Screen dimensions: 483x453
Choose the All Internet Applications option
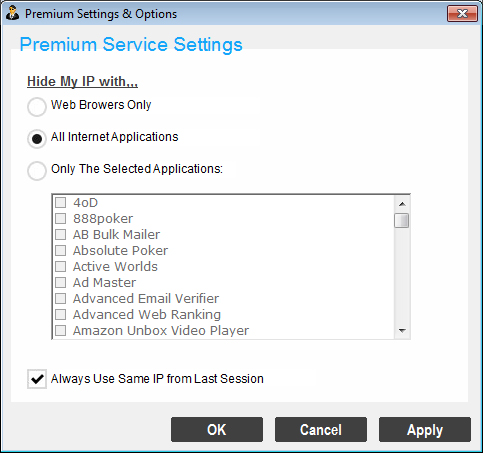(x=37, y=139)
